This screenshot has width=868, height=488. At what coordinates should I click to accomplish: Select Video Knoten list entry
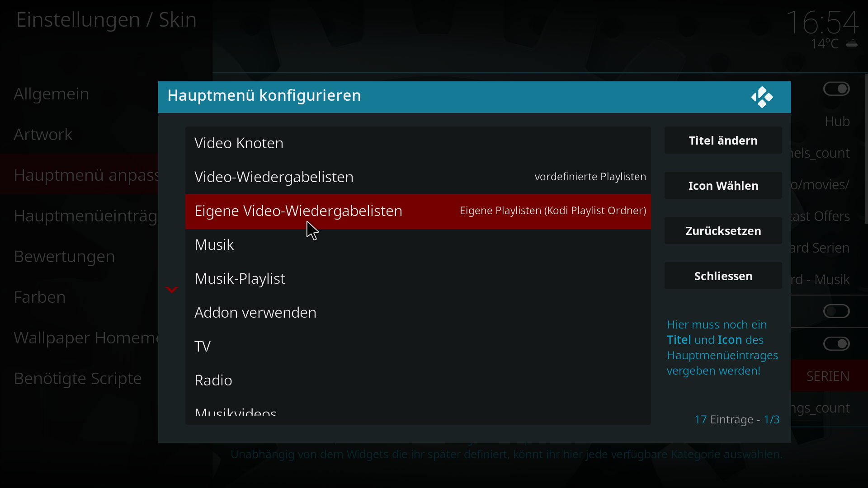coord(418,143)
